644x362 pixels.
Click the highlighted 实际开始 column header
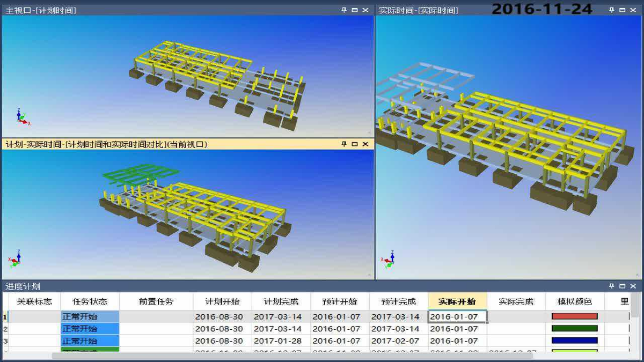point(457,301)
